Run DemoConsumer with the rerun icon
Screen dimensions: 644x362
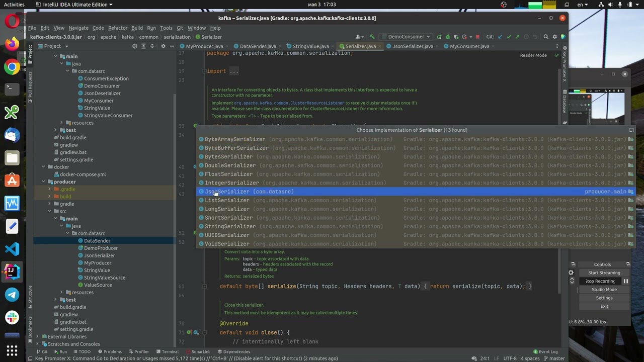pyautogui.click(x=439, y=37)
